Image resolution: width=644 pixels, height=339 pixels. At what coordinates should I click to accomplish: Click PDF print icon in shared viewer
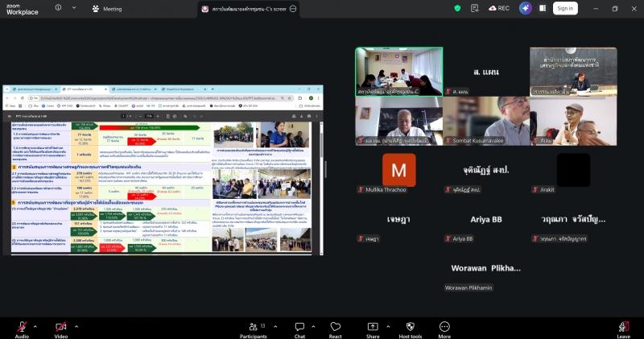point(309,116)
